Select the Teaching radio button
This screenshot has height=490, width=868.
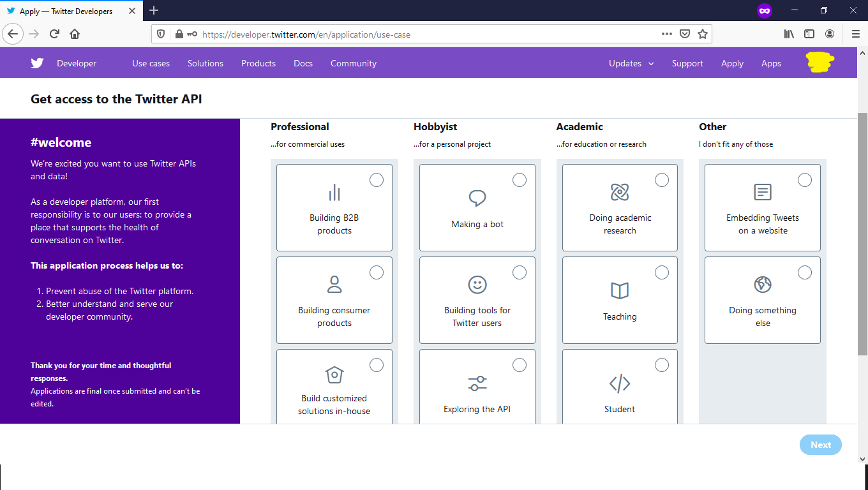coord(662,272)
